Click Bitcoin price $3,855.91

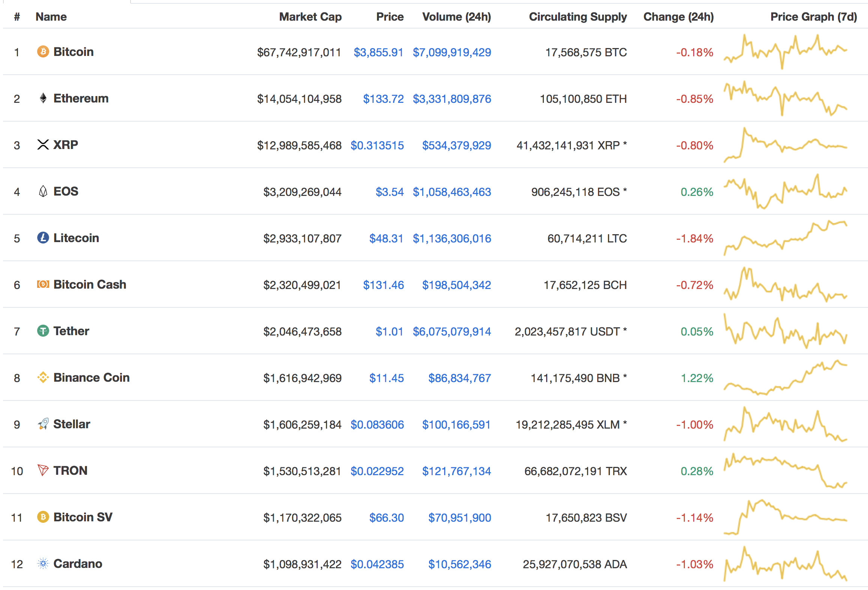pos(378,52)
